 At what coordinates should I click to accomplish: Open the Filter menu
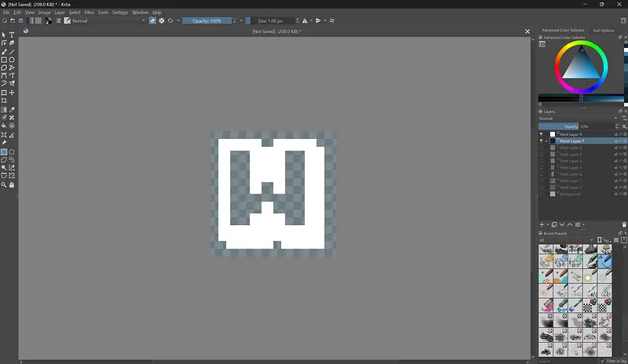(89, 13)
